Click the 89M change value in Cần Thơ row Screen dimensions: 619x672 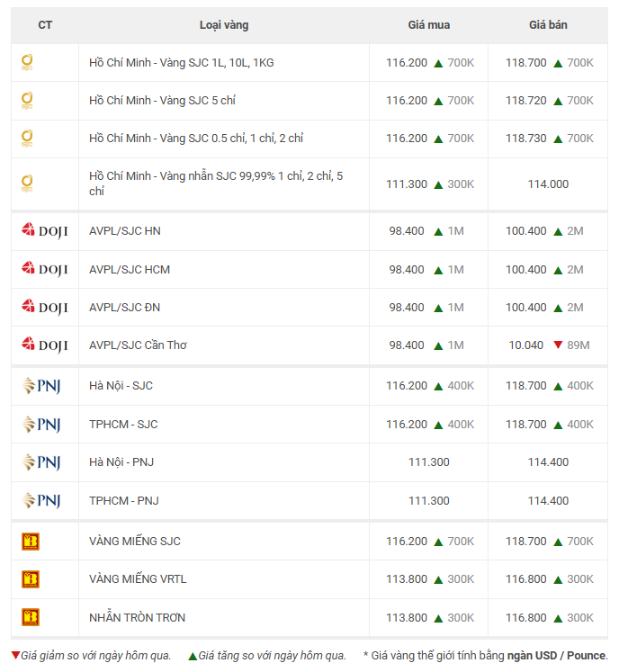click(579, 345)
